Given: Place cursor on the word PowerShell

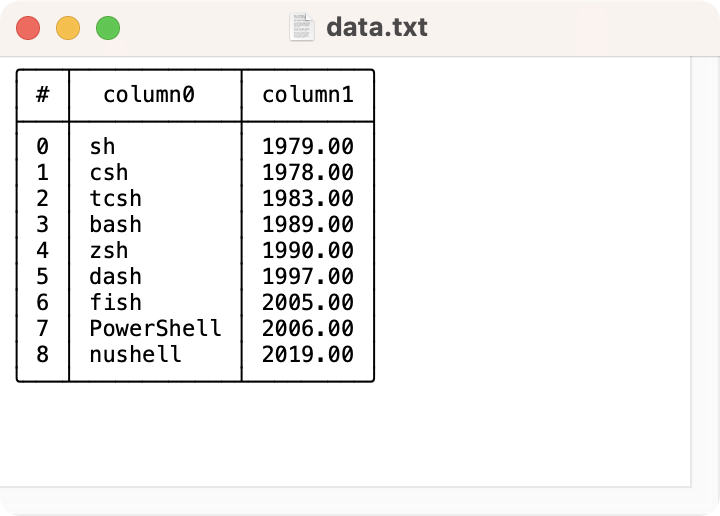Looking at the screenshot, I should (155, 328).
